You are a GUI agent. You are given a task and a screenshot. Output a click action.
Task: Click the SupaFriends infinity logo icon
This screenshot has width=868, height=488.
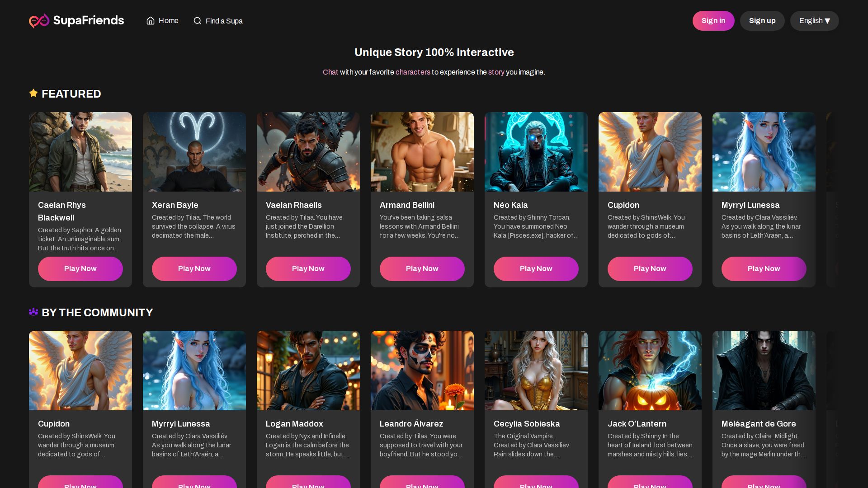coord(39,21)
